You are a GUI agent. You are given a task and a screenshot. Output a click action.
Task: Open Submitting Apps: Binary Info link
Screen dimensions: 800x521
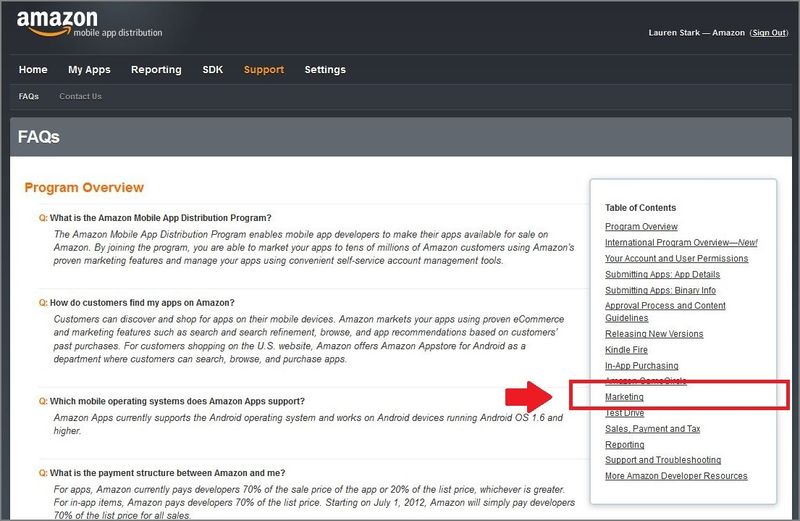click(660, 290)
